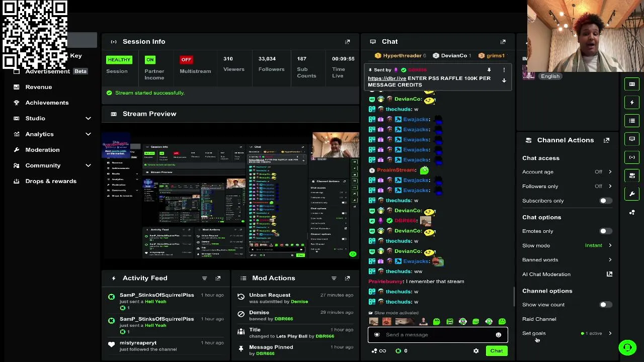Pop out the Channel Actions panel
Screen dimensions: 644x362
606,140
